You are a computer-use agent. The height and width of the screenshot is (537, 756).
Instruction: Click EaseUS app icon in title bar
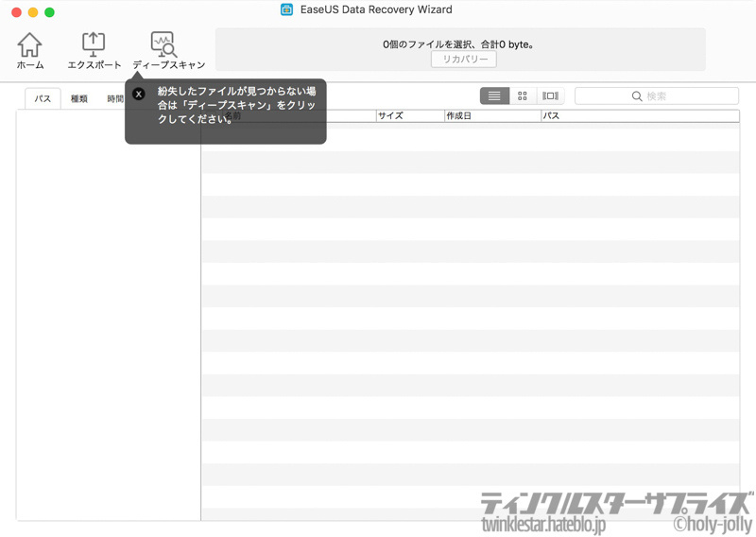(287, 9)
